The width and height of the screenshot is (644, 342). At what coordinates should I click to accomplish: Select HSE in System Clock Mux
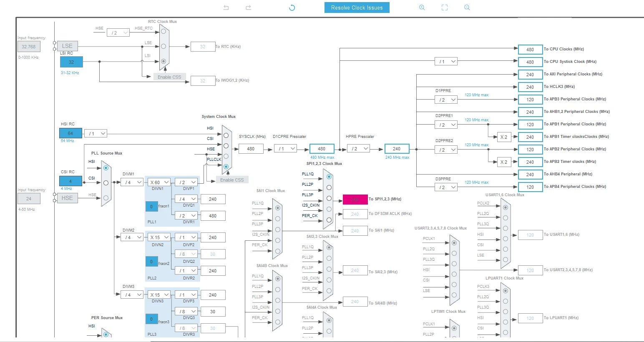click(226, 156)
